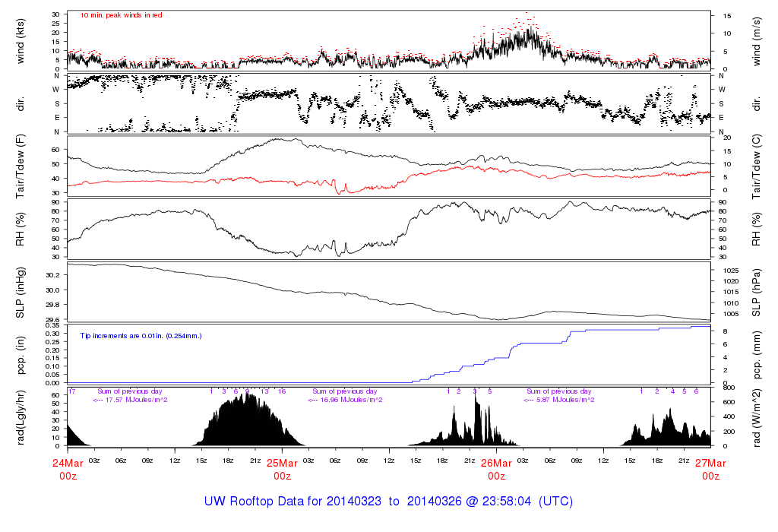Select the "SLP (inHg)" axis label
Image resolution: width=778 pixels, height=532 pixels.
tap(21, 293)
